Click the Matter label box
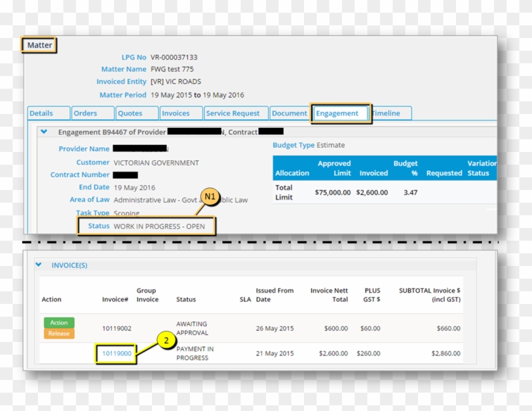This screenshot has width=532, height=411. 39,46
